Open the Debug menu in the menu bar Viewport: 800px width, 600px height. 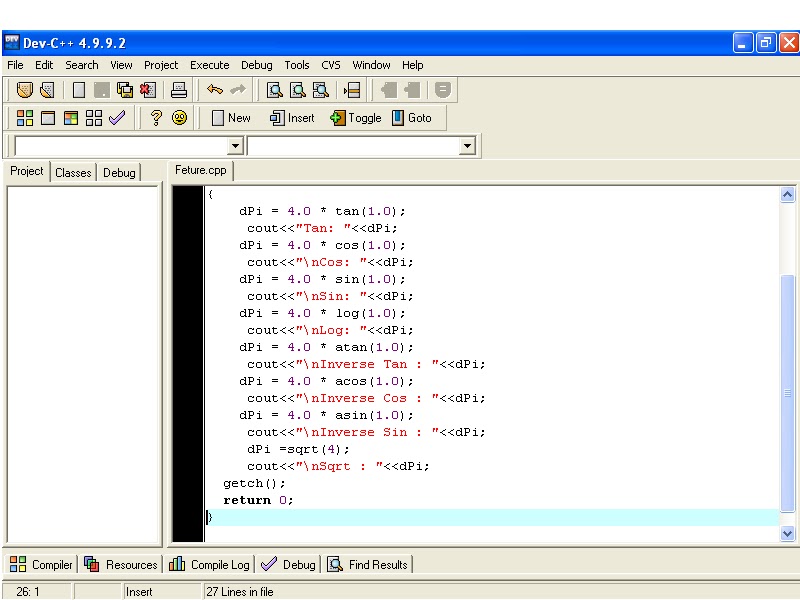click(x=257, y=65)
